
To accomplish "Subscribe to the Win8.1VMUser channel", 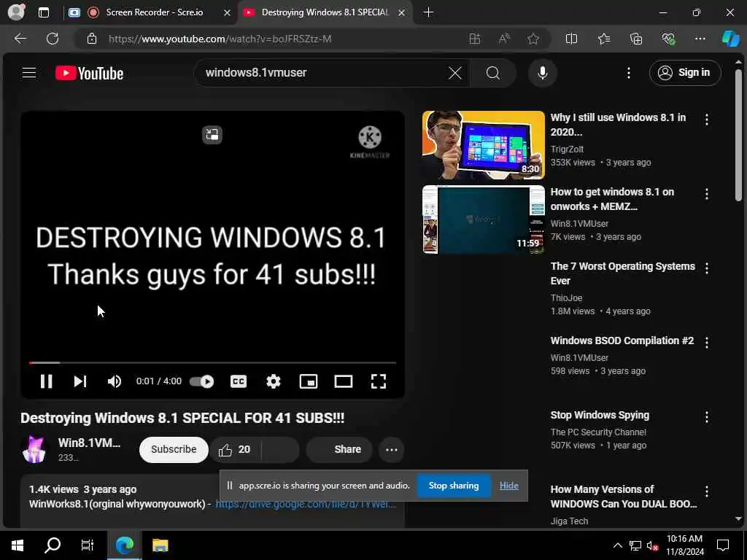I will point(174,449).
